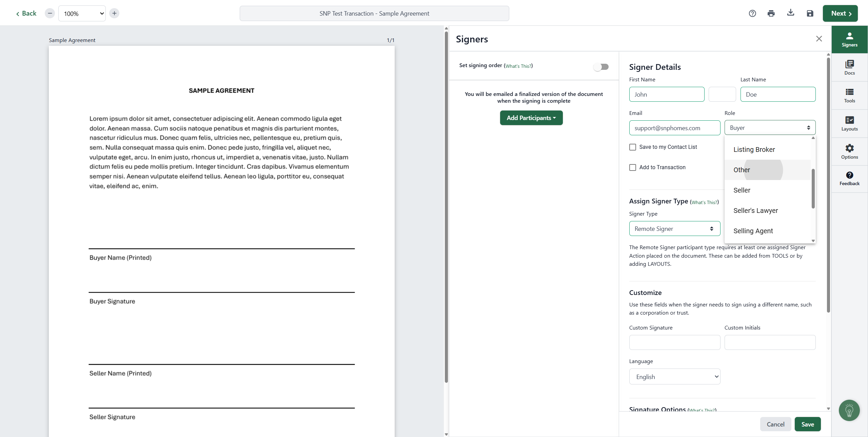Choose Listing Broker role option
The width and height of the screenshot is (868, 437).
click(x=754, y=150)
